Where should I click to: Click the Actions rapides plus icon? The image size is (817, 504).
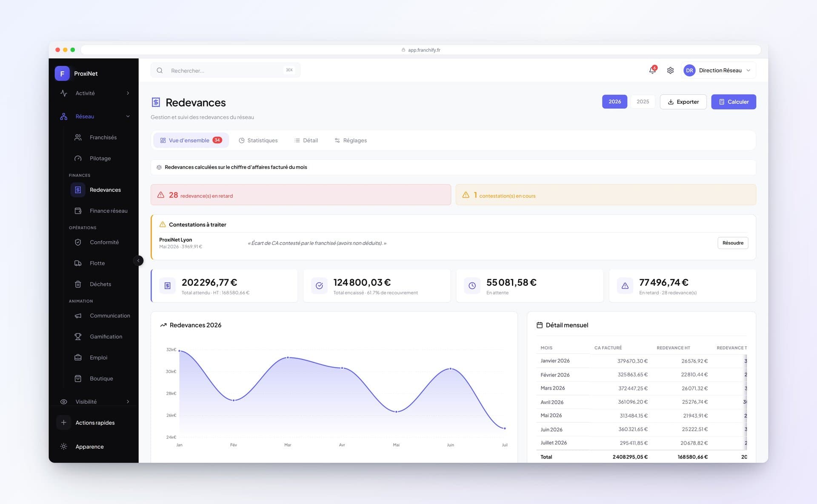[64, 422]
